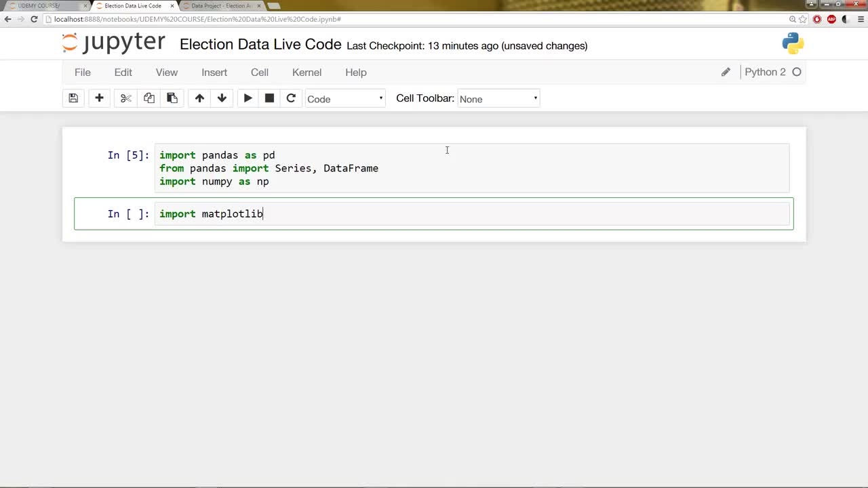Save notebook with the floppy disk icon
Screen dimensions: 868x488
click(73, 98)
